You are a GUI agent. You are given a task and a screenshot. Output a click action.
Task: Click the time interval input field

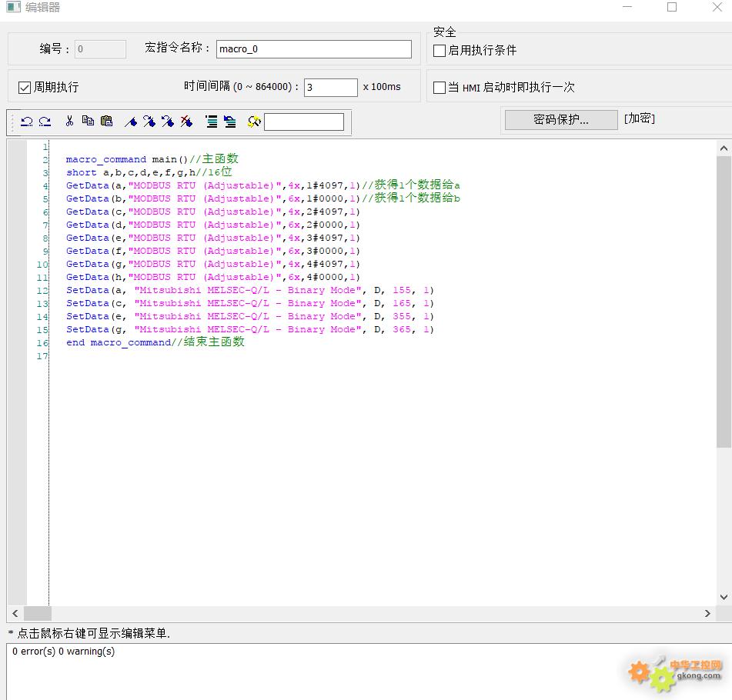coord(330,87)
